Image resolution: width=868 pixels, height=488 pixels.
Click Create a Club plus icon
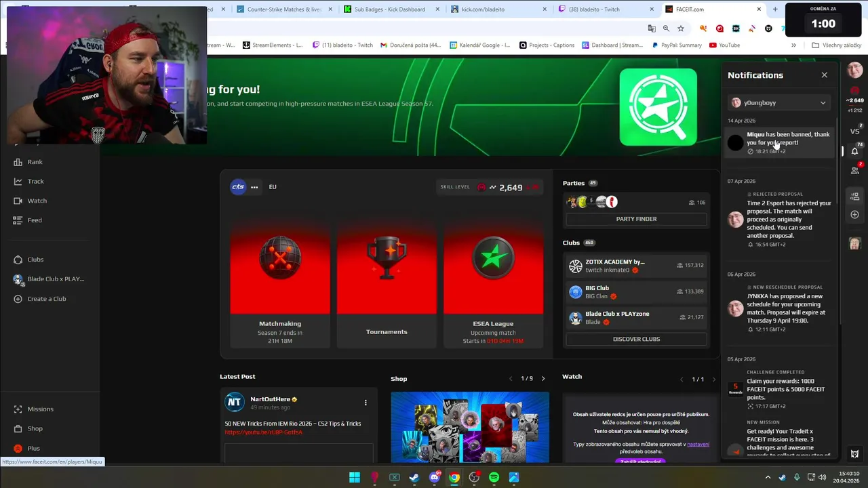click(x=18, y=299)
